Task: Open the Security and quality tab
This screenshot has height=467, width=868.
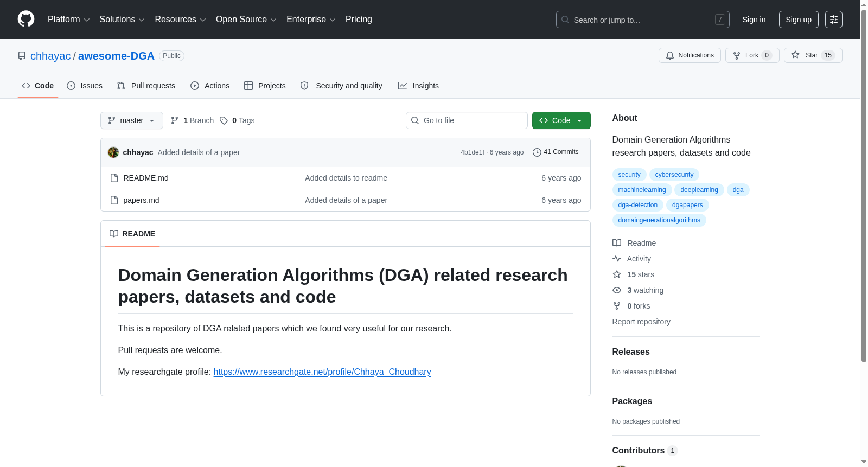Action: coord(341,86)
